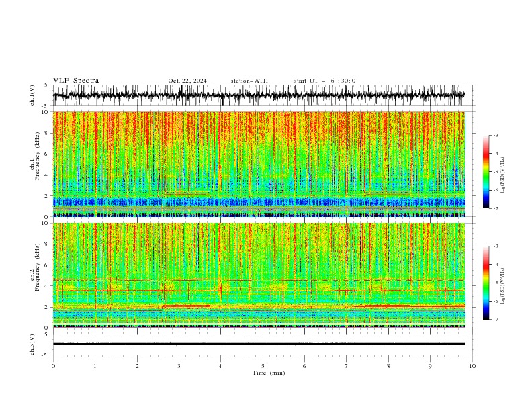Image resolution: width=532 pixels, height=411 pixels.
Task: Click time axis tick label "6"
Action: (304, 366)
